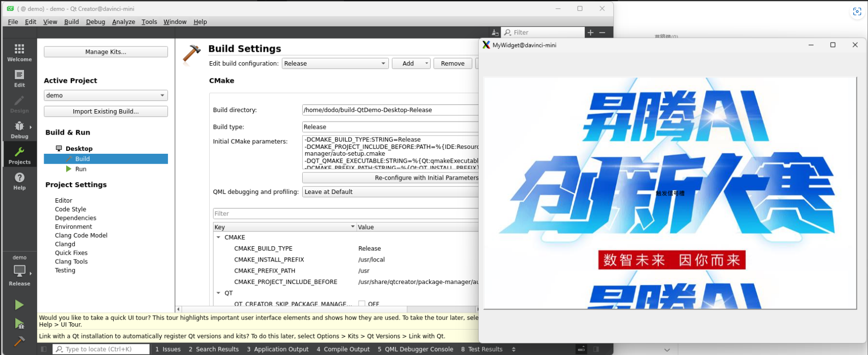This screenshot has width=868, height=355.
Task: Open the Search Results pane
Action: 214,349
